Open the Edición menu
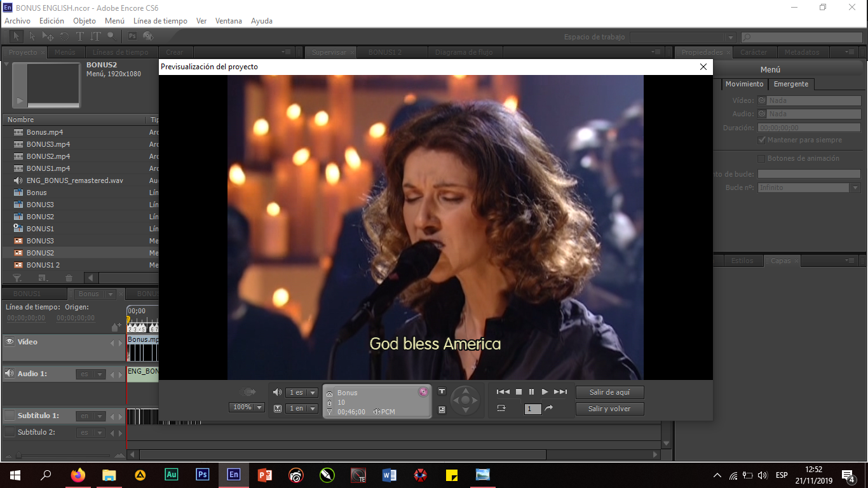 51,21
